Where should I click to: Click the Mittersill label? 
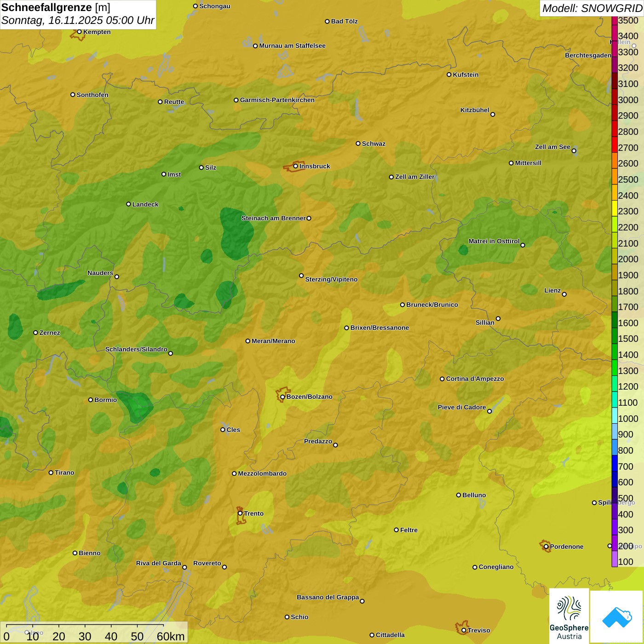click(x=529, y=163)
